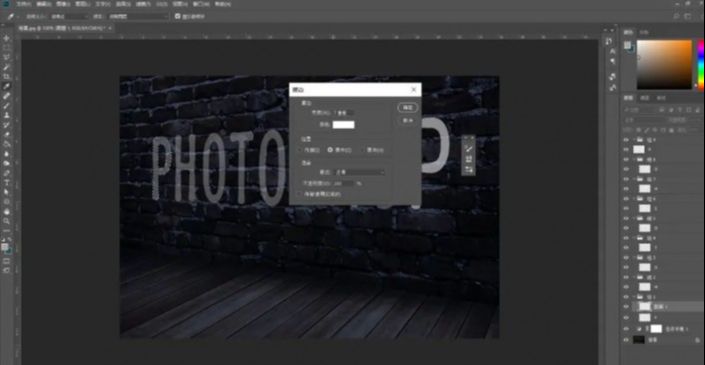Open the layer filter kind dropdown
The image size is (705, 365).
tap(640, 109)
